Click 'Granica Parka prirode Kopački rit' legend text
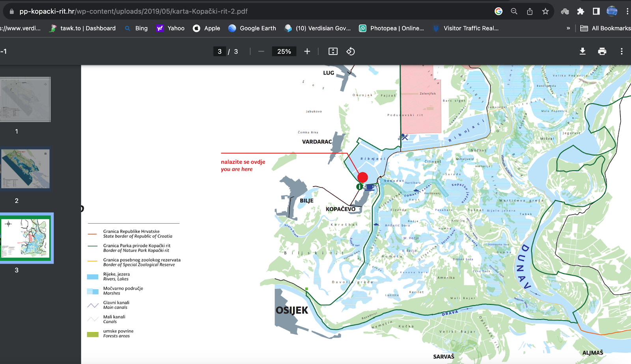The image size is (631, 364). click(x=137, y=246)
